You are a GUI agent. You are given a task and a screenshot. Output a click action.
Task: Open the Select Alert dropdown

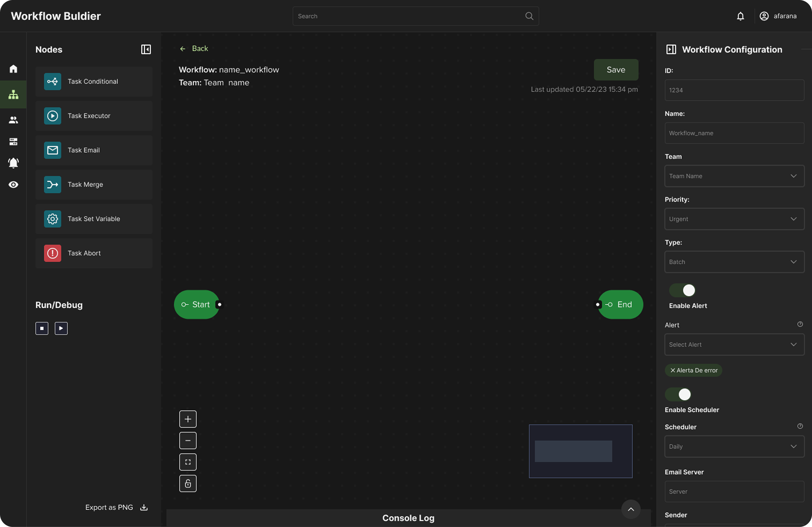click(734, 345)
